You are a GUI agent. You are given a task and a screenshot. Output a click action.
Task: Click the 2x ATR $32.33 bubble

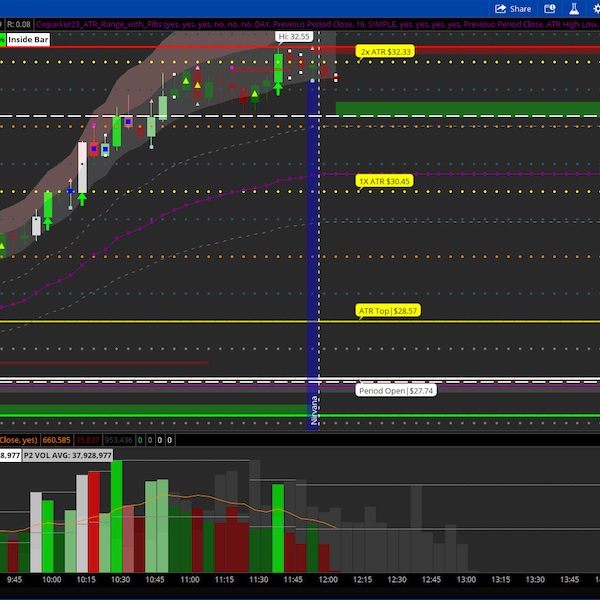[x=385, y=52]
